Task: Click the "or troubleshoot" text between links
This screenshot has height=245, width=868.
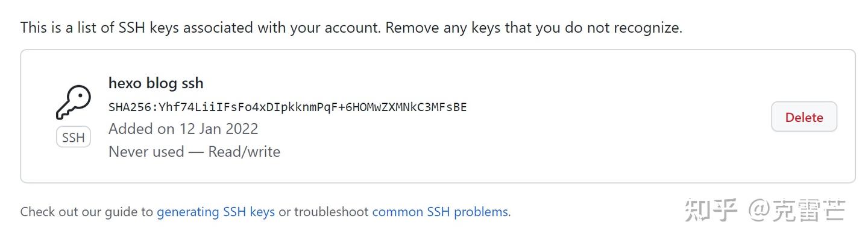Action: click(x=324, y=212)
